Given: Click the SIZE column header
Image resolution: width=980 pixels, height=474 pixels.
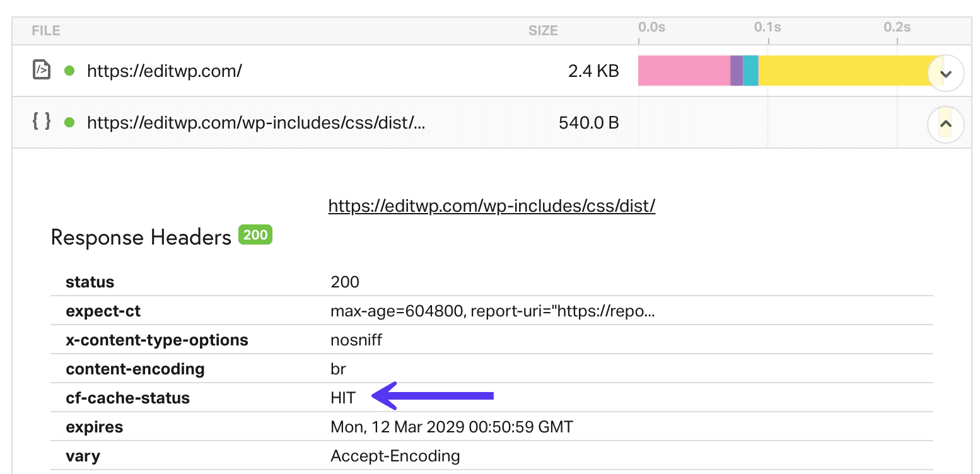Looking at the screenshot, I should (543, 30).
